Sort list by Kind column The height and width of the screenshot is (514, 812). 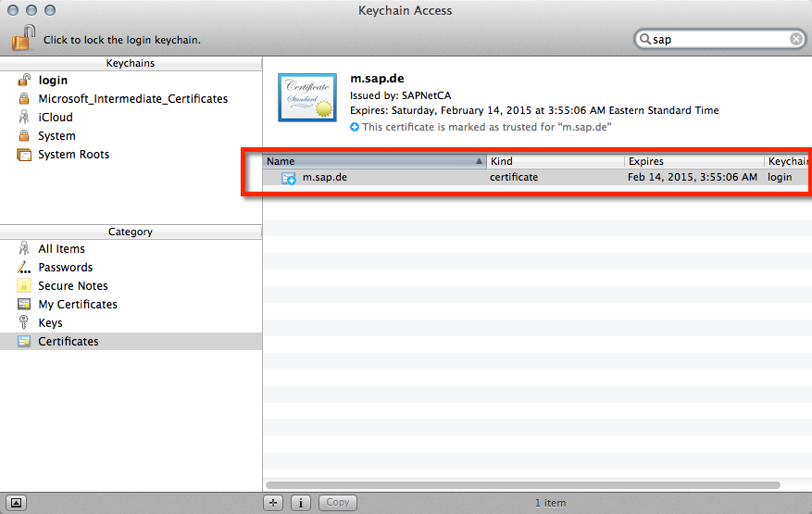(556, 161)
